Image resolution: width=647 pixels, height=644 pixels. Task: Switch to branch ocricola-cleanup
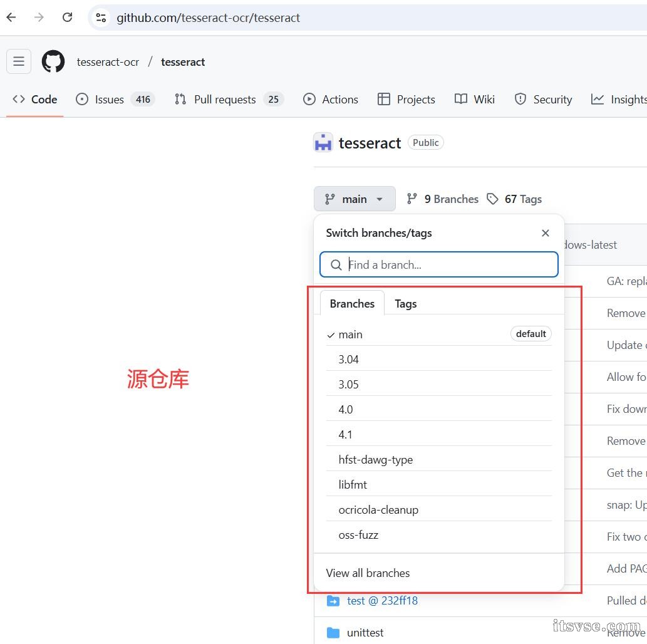(x=438, y=510)
